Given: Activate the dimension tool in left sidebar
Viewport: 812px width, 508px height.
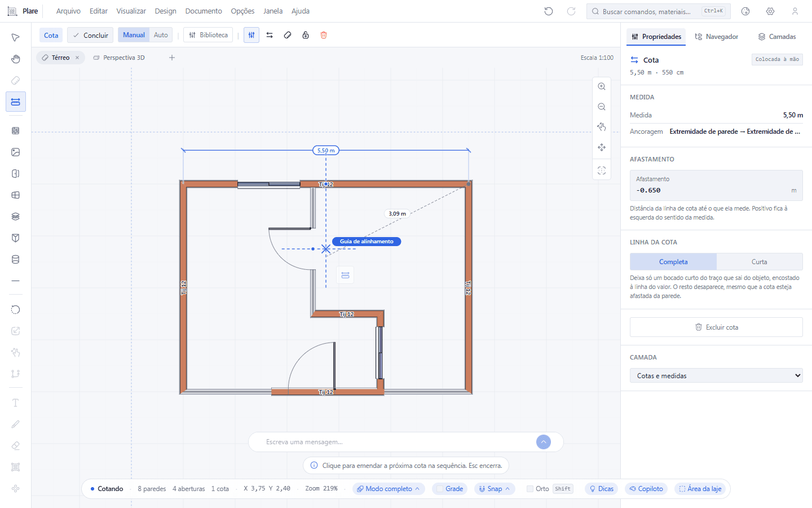Looking at the screenshot, I should pyautogui.click(x=16, y=102).
